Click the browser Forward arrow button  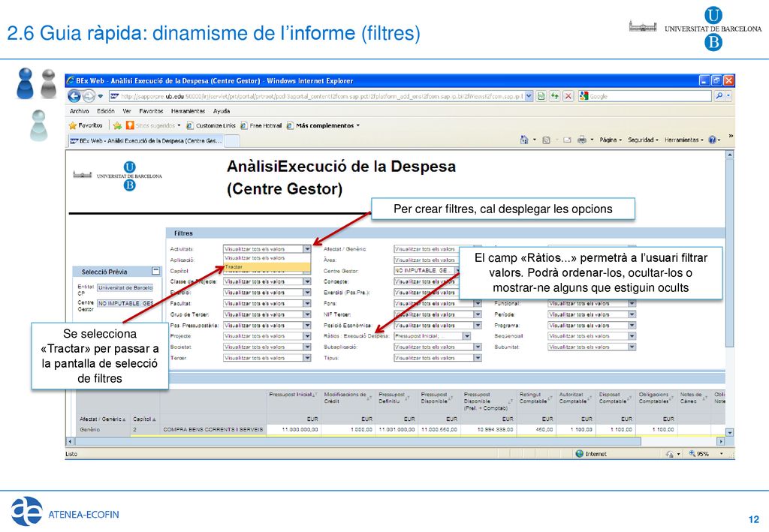coord(89,96)
